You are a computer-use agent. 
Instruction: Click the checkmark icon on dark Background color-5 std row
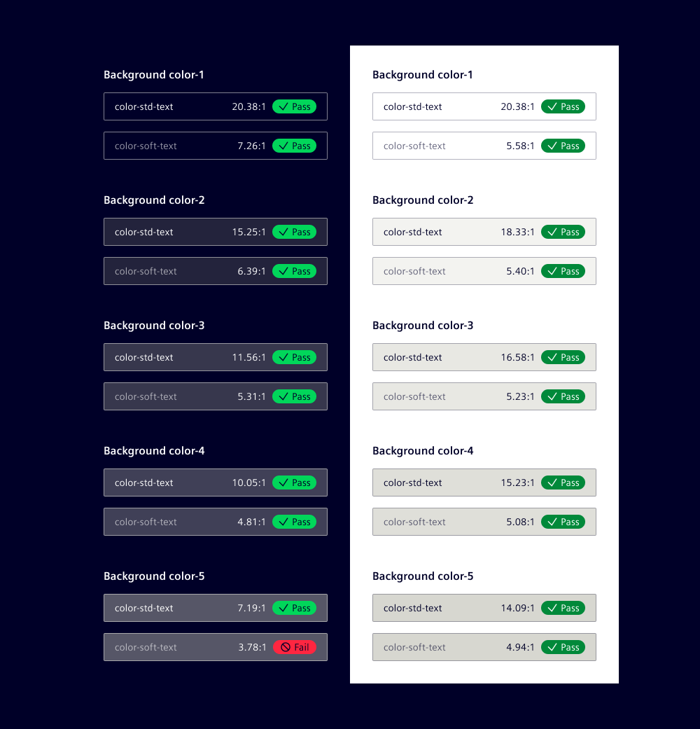click(x=283, y=608)
